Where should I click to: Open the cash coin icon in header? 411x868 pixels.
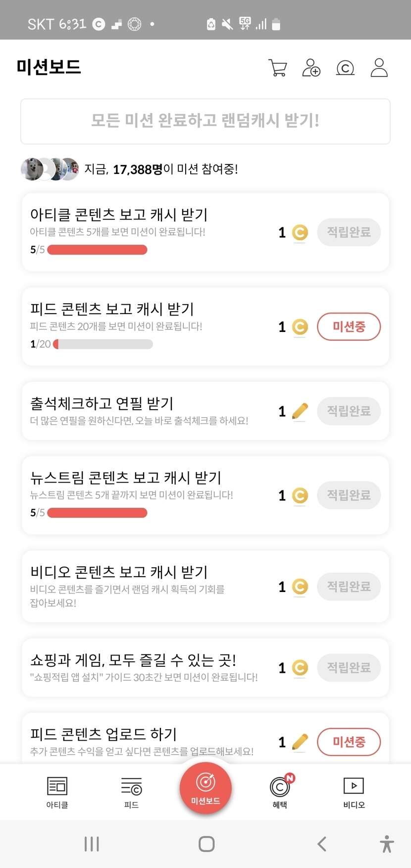(345, 68)
